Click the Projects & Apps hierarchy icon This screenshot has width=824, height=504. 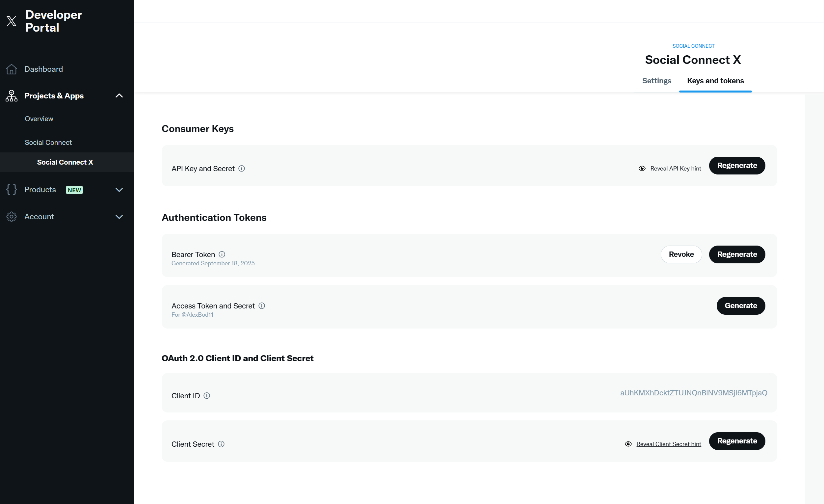[12, 96]
